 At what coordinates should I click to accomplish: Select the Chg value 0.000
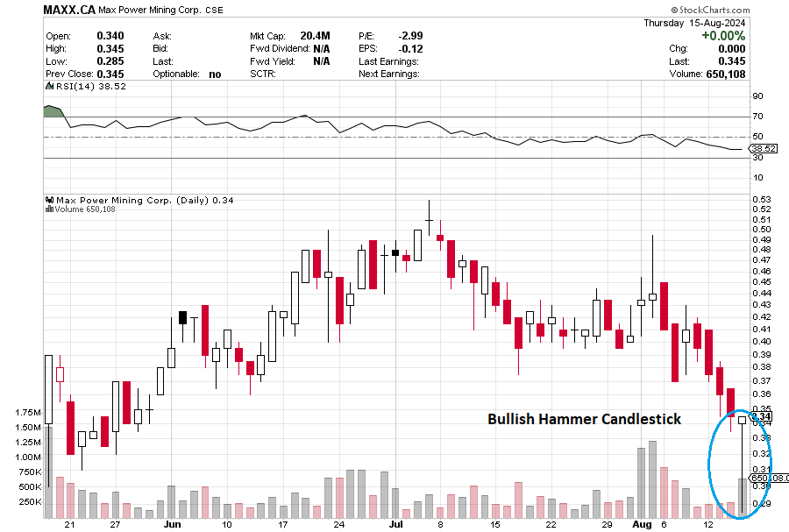tap(732, 49)
